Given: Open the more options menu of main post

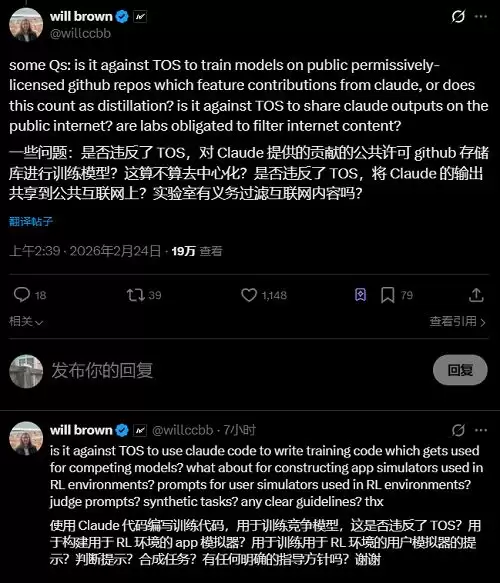Looking at the screenshot, I should point(481,16).
